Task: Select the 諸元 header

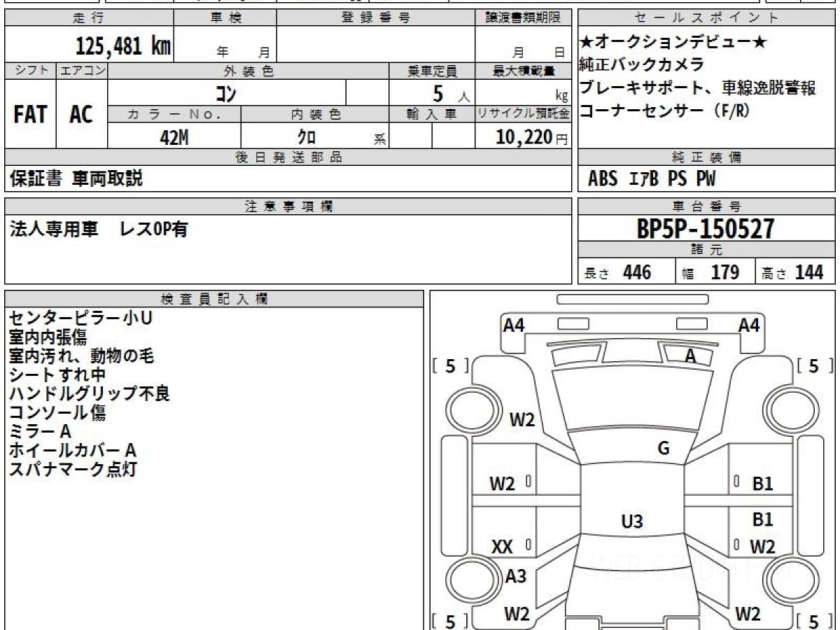Action: coord(706,251)
